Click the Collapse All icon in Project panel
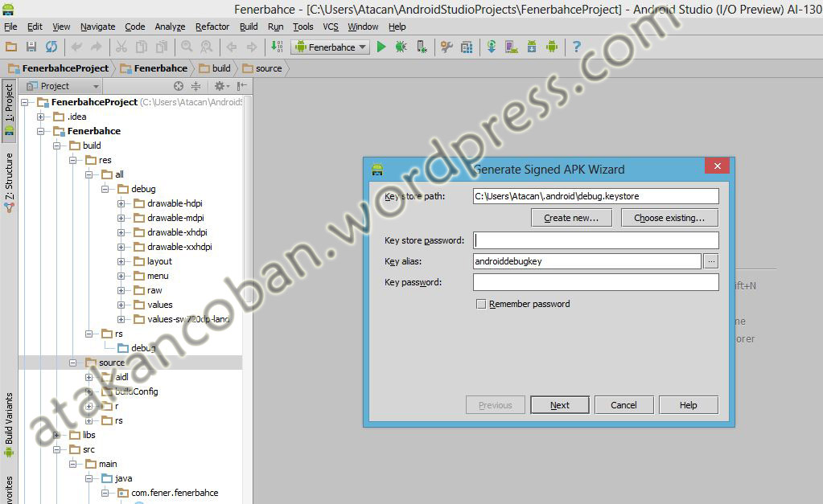Viewport: 823px width, 504px height. pos(195,86)
